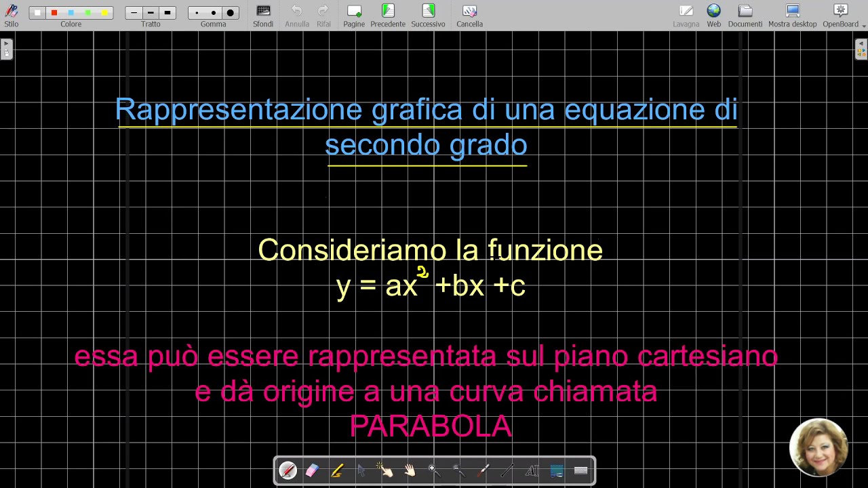Select the pink eraser tool
Image resolution: width=868 pixels, height=488 pixels.
(312, 470)
